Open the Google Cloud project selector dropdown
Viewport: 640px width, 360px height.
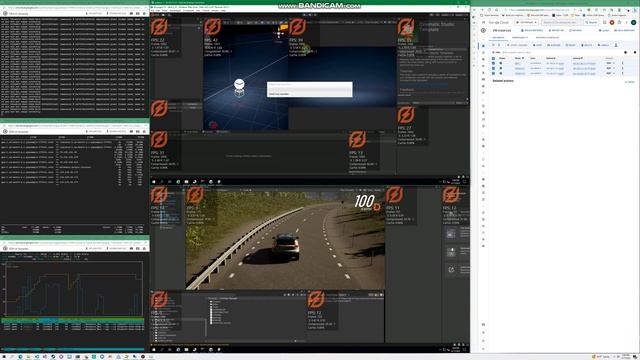[x=527, y=22]
